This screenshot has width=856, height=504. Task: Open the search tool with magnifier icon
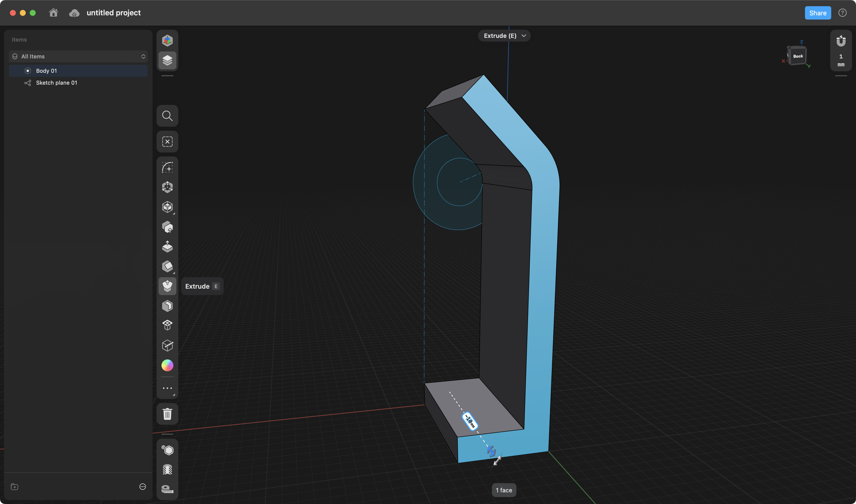pyautogui.click(x=167, y=116)
